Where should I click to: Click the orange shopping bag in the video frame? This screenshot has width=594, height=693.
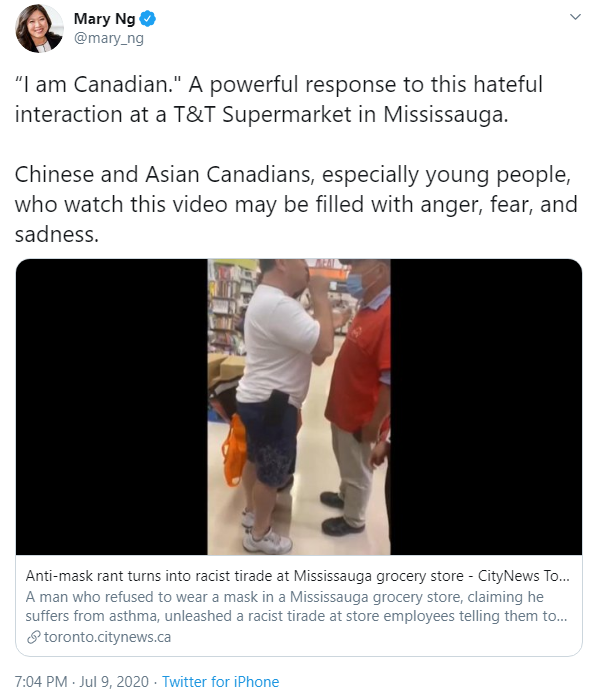pyautogui.click(x=234, y=451)
